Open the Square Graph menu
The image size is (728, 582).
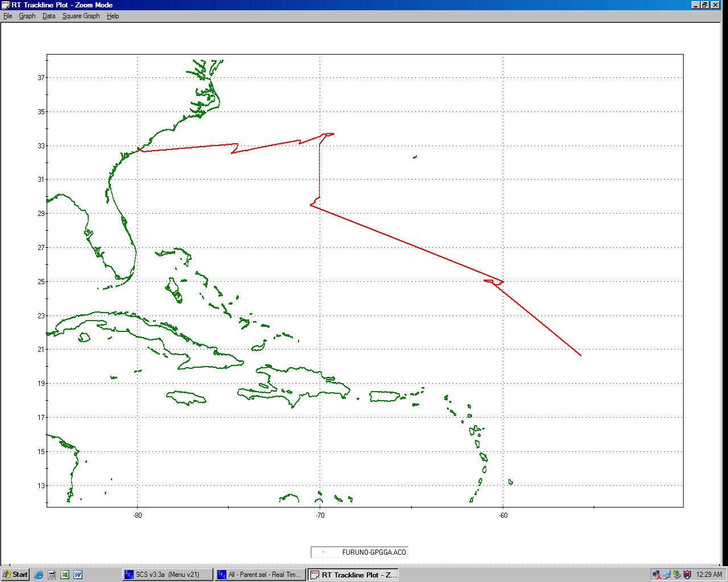click(81, 16)
